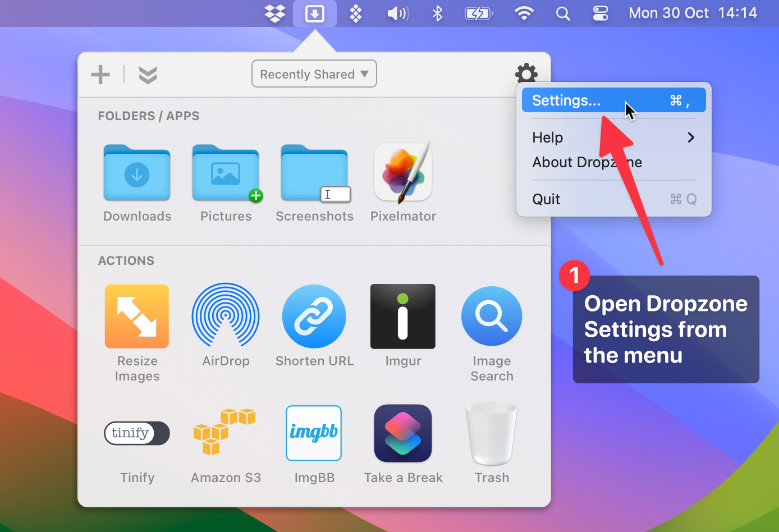Add a new action with plus icon

coord(100,75)
